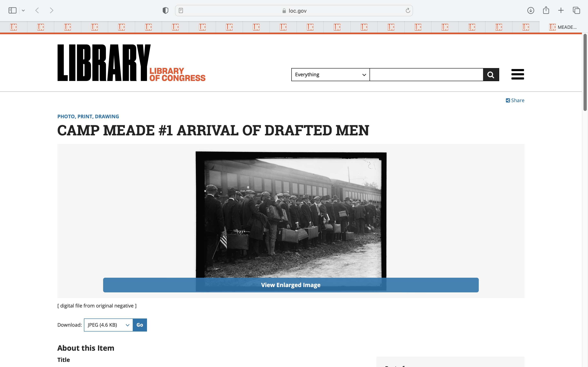588x367 pixels.
Task: Open the Everything search scope dropdown
Action: click(x=330, y=74)
